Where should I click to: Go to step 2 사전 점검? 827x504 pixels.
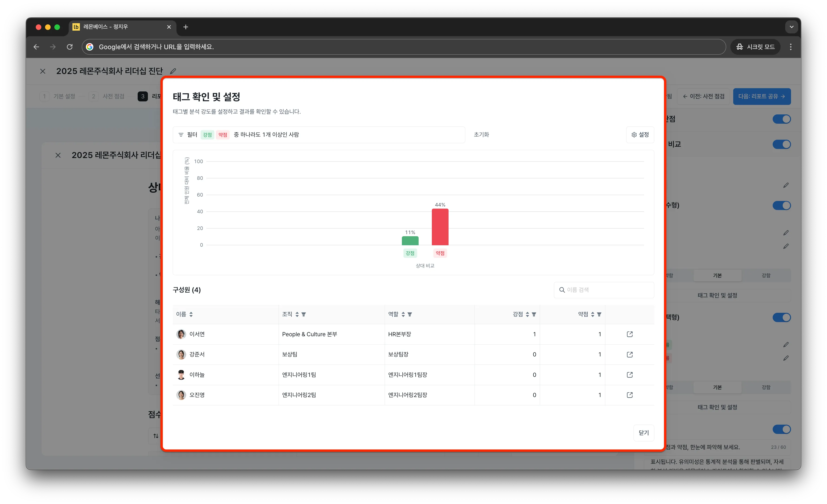pyautogui.click(x=107, y=96)
